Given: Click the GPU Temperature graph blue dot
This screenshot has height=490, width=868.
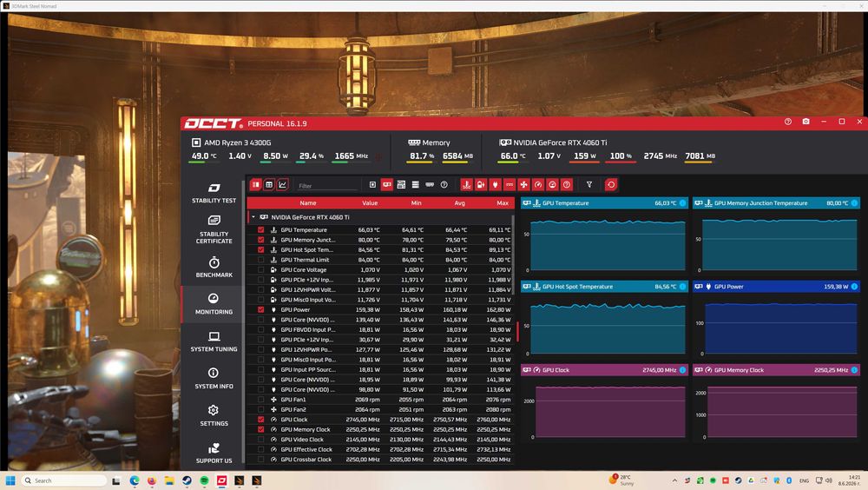Looking at the screenshot, I should [682, 203].
